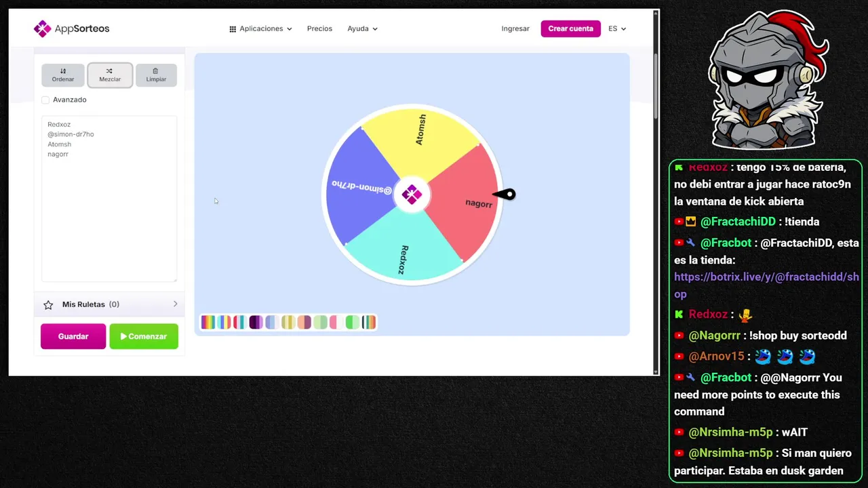
Task: Select the dark teal-orange palette swatch
Action: pyautogui.click(x=369, y=323)
